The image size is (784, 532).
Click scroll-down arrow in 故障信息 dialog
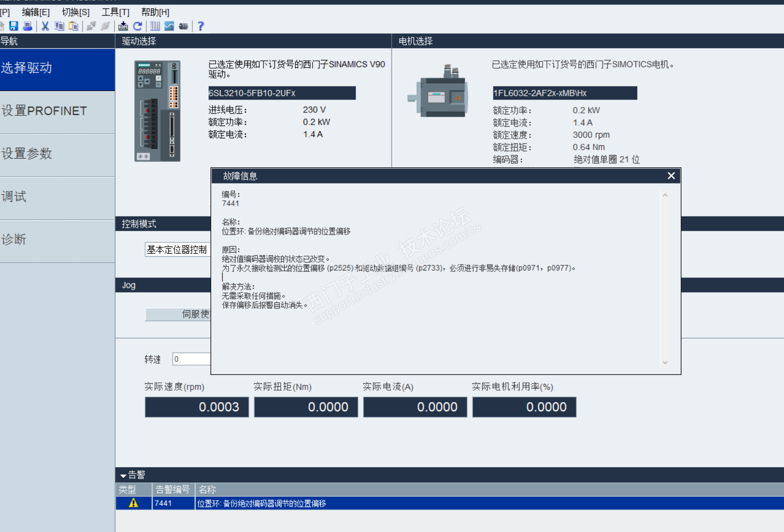tap(665, 363)
